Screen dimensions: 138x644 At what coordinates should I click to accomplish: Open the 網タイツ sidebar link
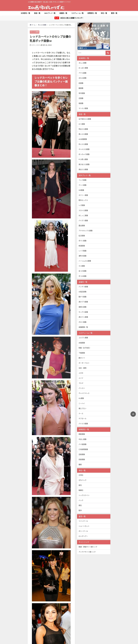(94, 358)
